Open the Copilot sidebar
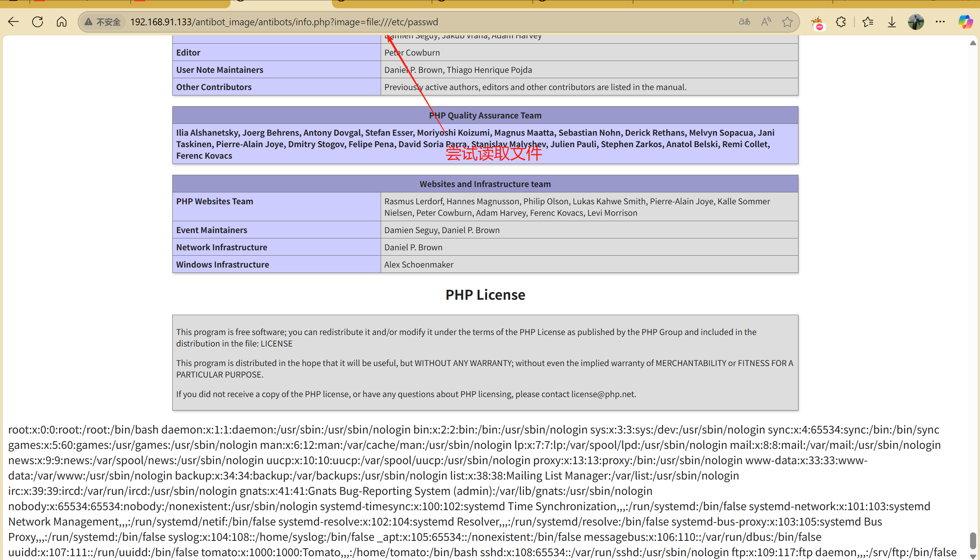 (965, 22)
